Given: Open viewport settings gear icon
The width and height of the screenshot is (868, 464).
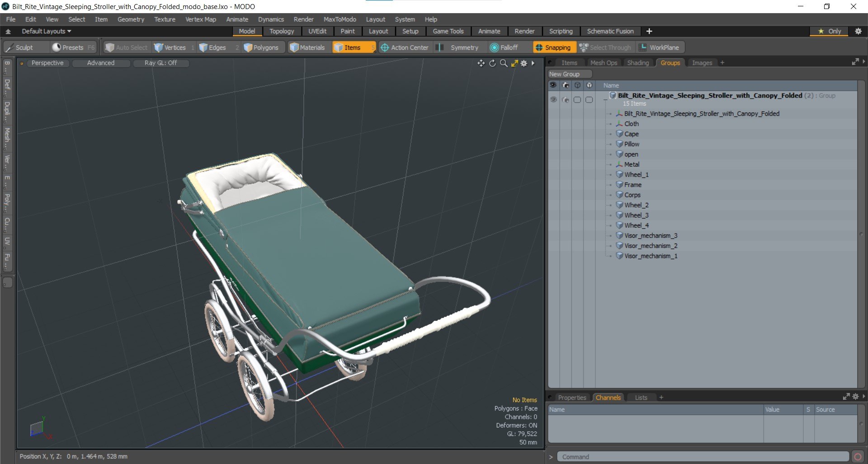Looking at the screenshot, I should pos(524,63).
